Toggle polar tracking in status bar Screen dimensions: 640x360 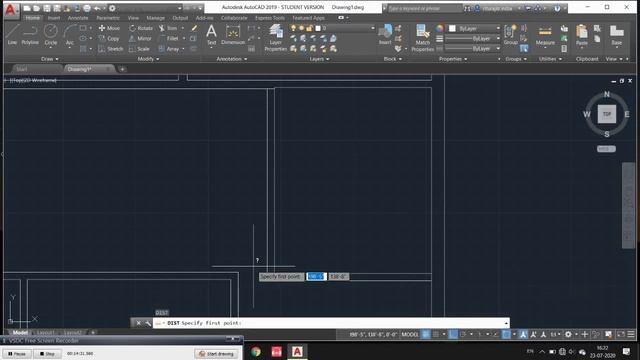(x=463, y=334)
